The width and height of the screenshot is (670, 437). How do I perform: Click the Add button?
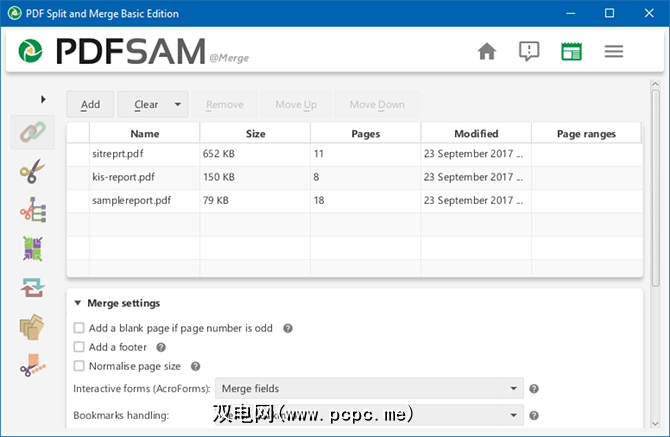click(90, 104)
